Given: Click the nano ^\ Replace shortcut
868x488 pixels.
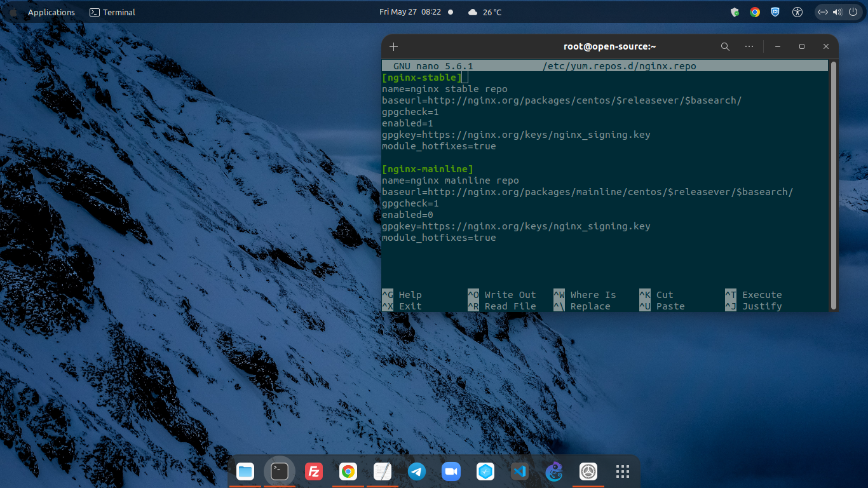Looking at the screenshot, I should [582, 306].
